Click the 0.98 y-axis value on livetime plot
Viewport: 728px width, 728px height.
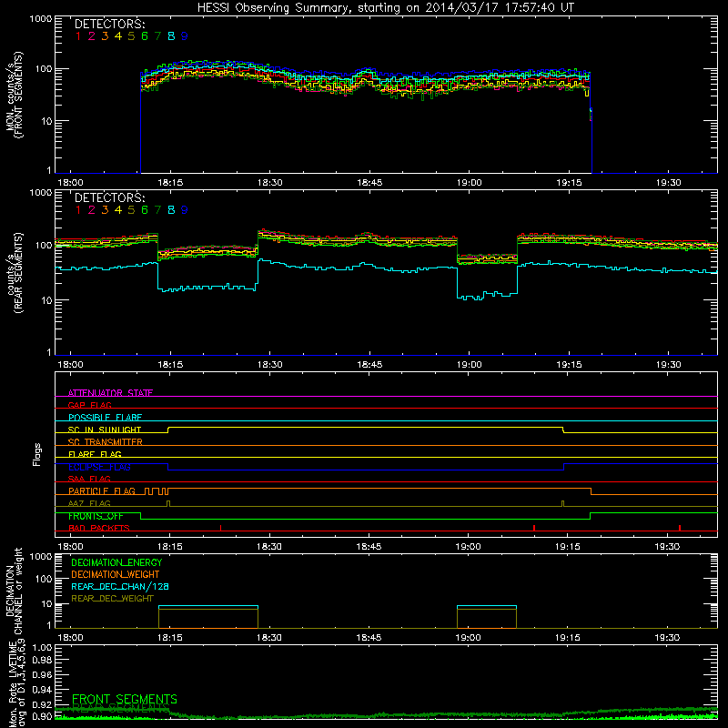[x=42, y=661]
